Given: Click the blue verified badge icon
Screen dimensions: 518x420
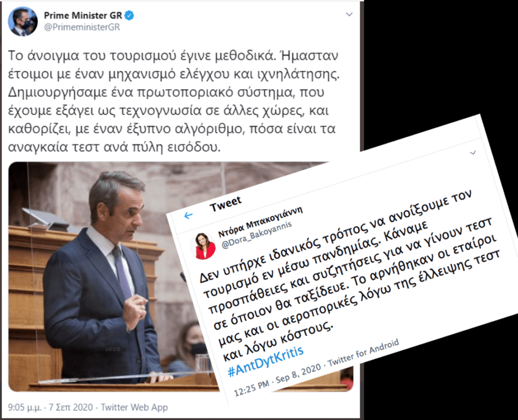Looking at the screenshot, I should pyautogui.click(x=129, y=16).
